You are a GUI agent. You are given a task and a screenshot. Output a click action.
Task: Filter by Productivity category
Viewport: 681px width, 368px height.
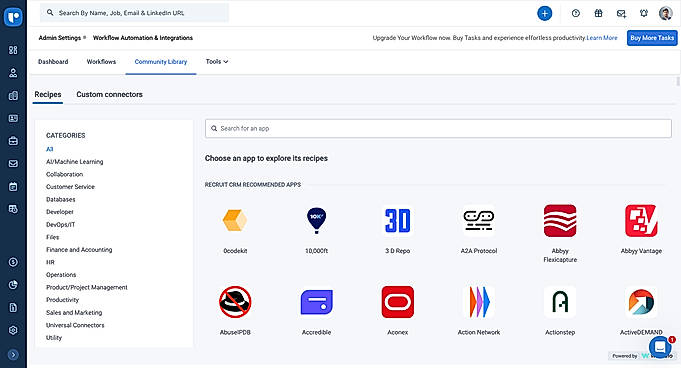(63, 300)
